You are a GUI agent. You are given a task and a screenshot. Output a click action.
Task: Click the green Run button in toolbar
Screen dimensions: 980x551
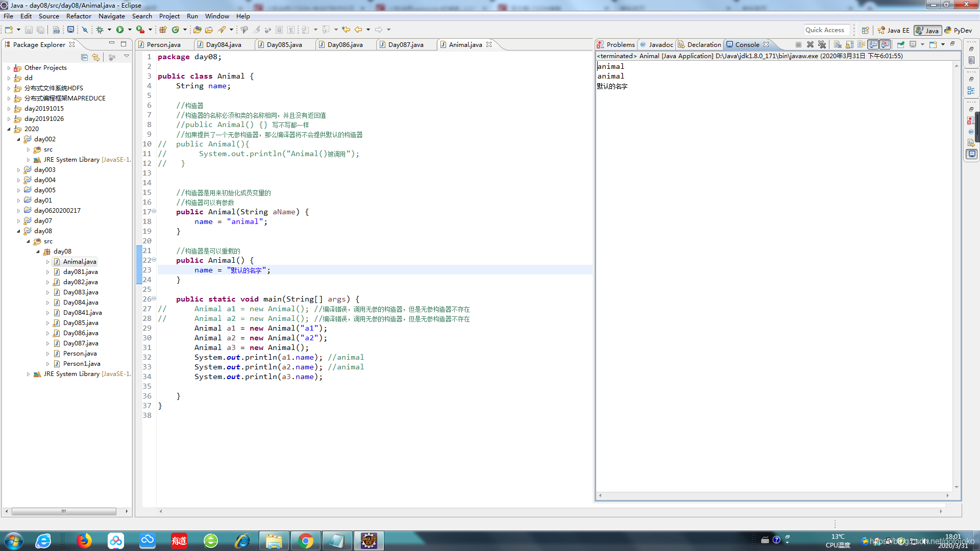(x=120, y=30)
